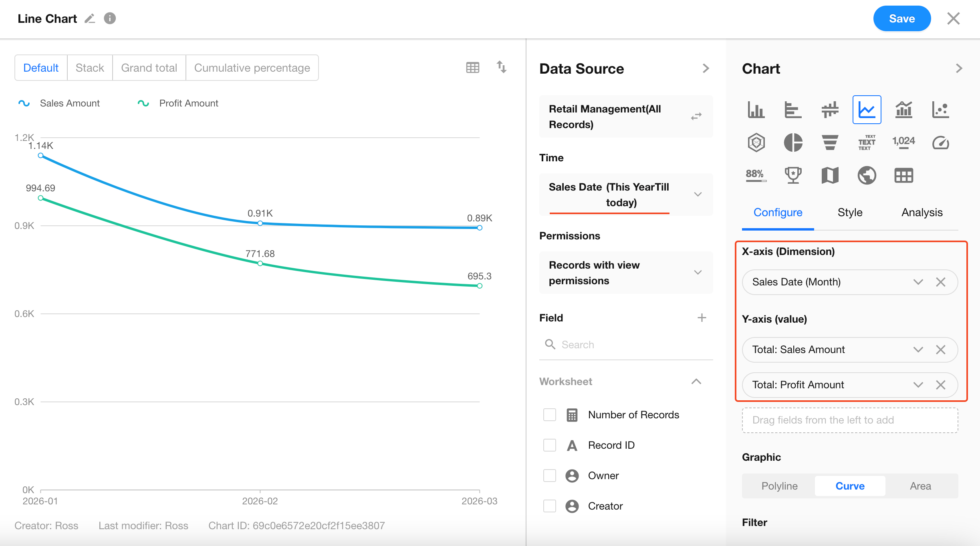
Task: Select the radar chart icon
Action: pyautogui.click(x=756, y=143)
